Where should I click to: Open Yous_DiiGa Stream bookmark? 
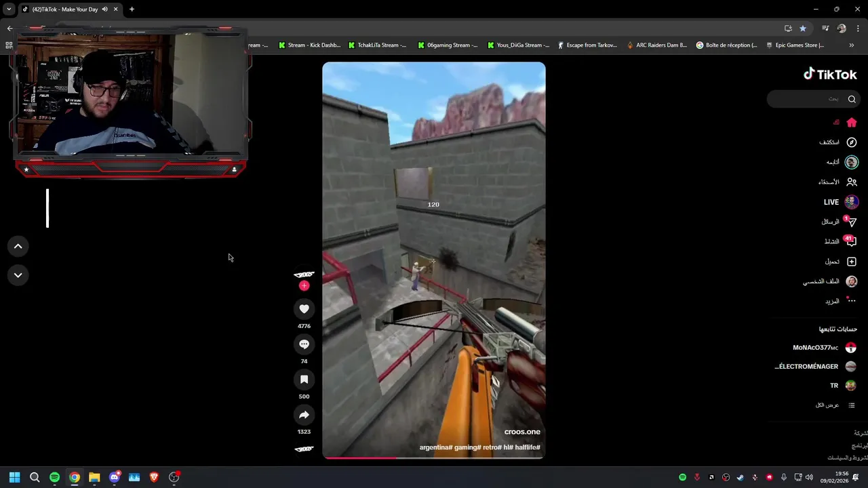(519, 45)
